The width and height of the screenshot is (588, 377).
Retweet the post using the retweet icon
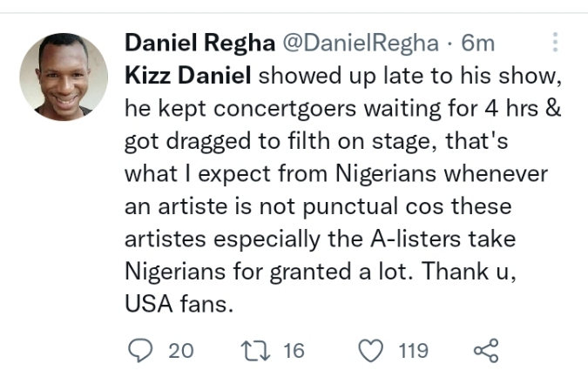[x=258, y=351]
